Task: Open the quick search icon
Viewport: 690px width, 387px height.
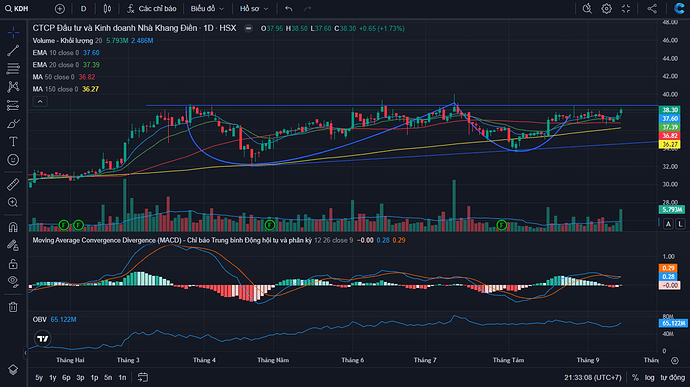Action: [587, 8]
